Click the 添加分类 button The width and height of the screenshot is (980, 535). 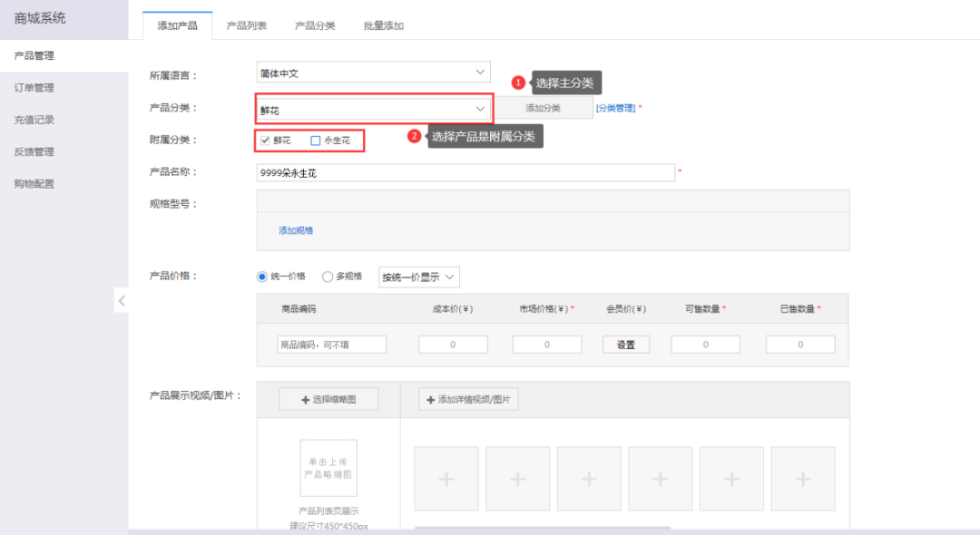point(544,108)
